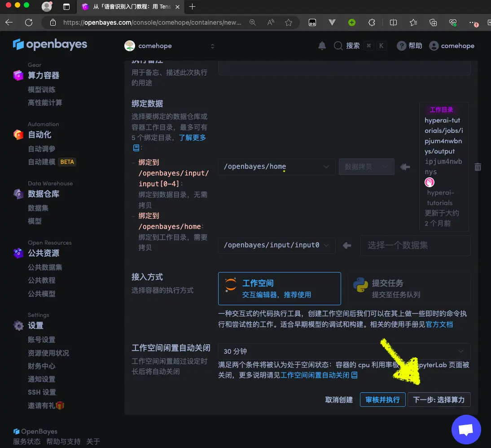Click the browser refresh icon
Screen dimensions: 491x448
(29, 22)
